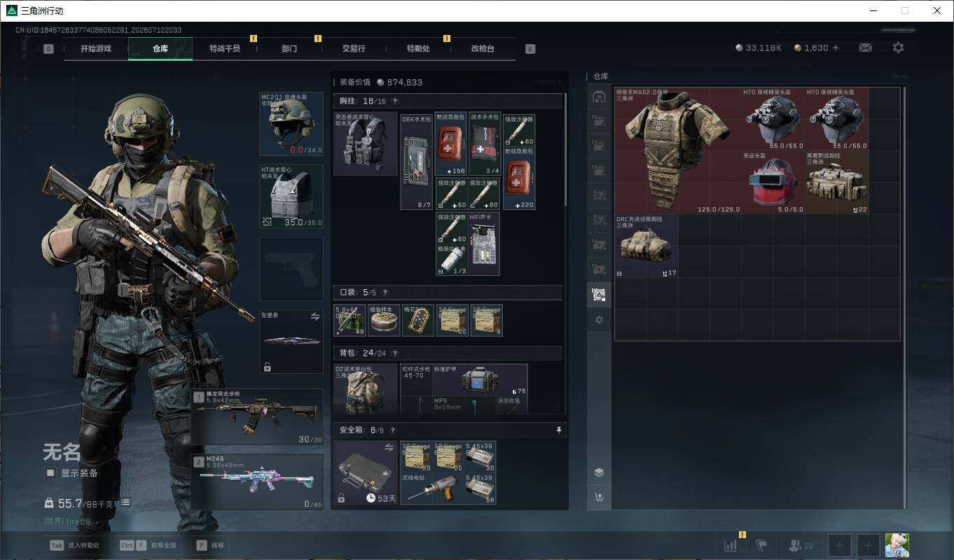954x560 pixels.
Task: Click the equipment panel vertical scrollbar
Action: tap(565, 149)
